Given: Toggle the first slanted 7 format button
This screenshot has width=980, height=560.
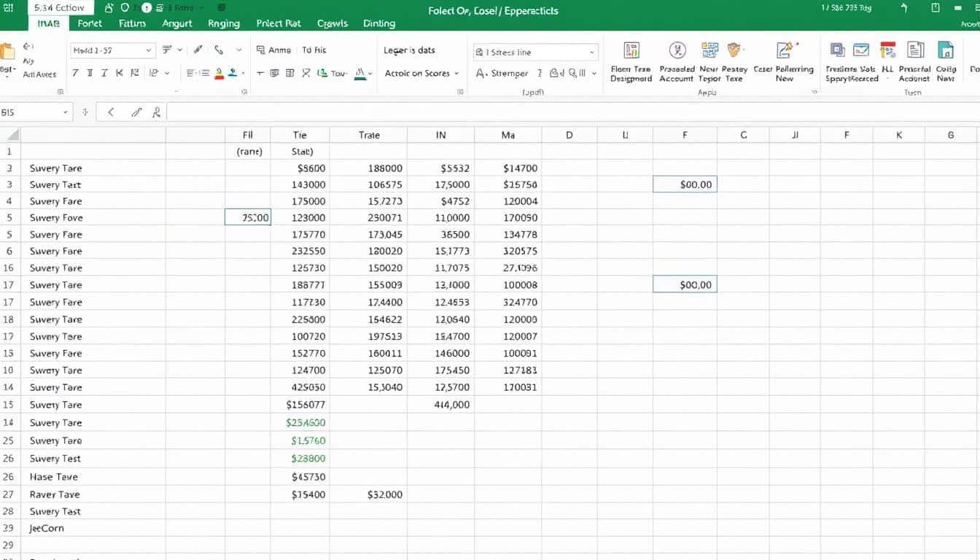Looking at the screenshot, I should 75,73.
